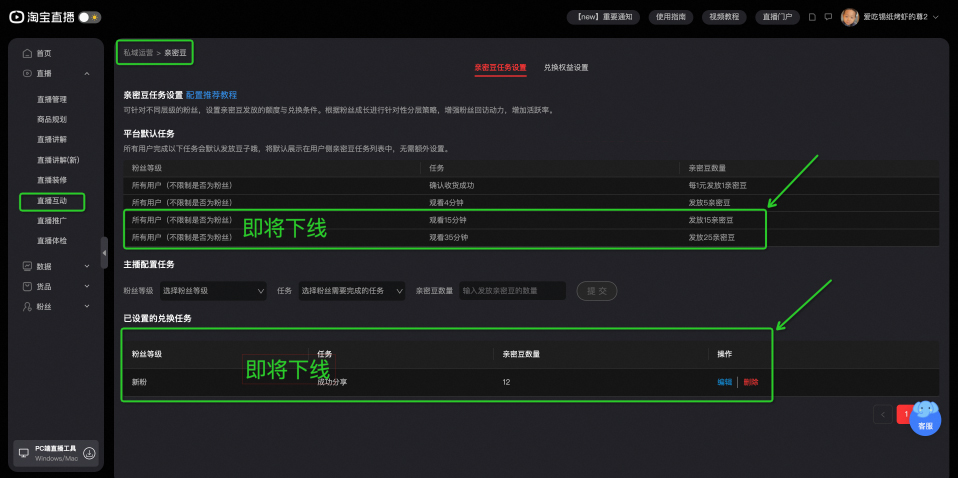Switch to the 兑换权益设置 tab
This screenshot has height=478, width=958.
pos(566,68)
